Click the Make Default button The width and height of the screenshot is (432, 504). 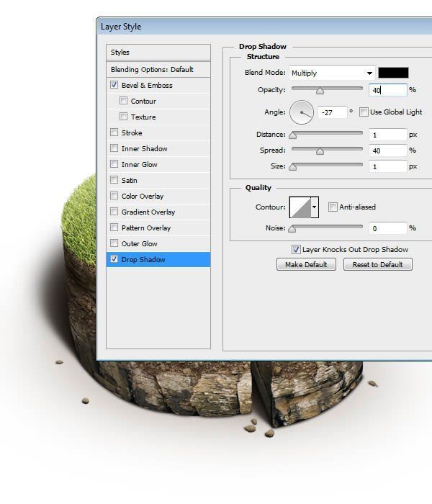[x=306, y=264]
